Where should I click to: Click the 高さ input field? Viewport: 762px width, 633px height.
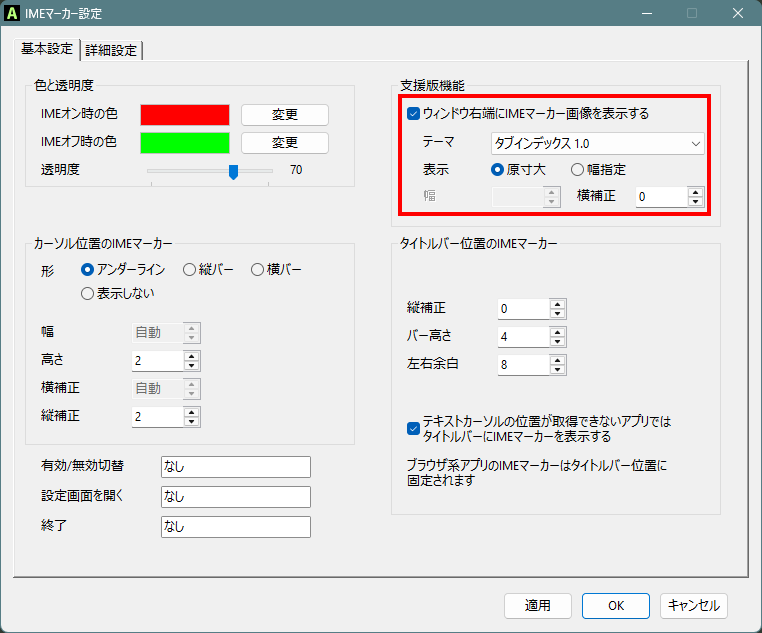tap(157, 361)
